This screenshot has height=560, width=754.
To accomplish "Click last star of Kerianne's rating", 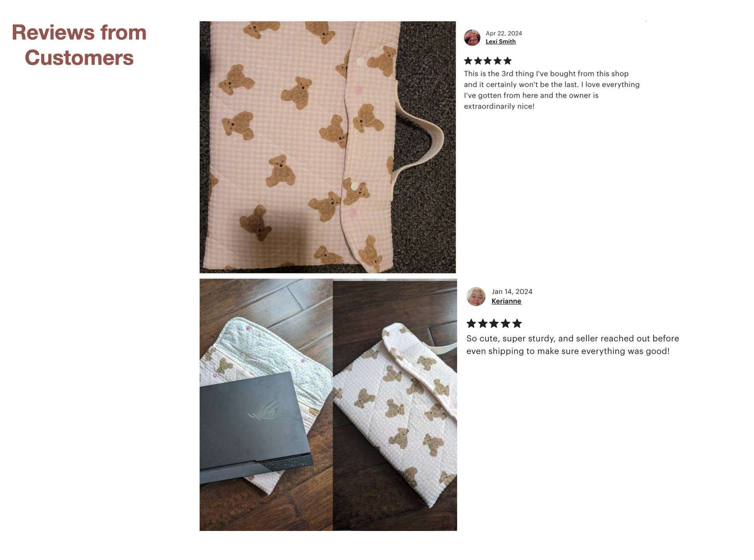I will pyautogui.click(x=517, y=323).
